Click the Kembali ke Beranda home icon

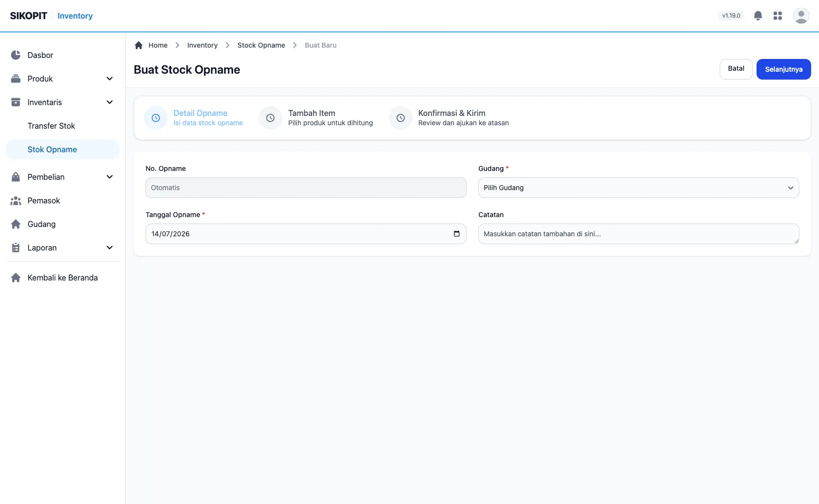point(16,278)
